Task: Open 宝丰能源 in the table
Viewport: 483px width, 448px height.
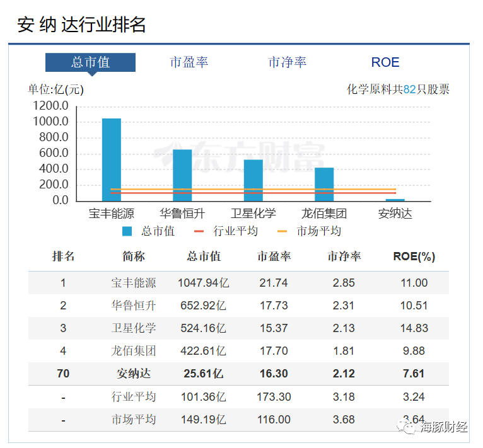Action: (x=134, y=283)
